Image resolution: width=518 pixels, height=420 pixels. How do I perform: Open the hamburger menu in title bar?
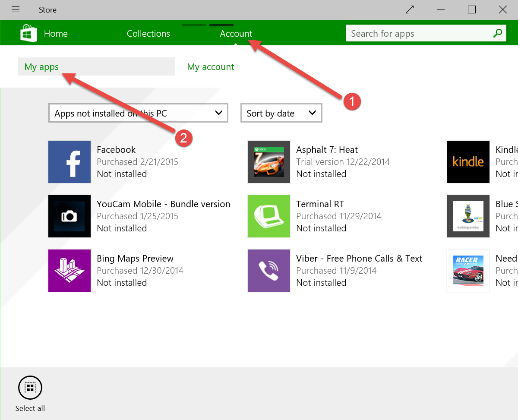pos(16,9)
